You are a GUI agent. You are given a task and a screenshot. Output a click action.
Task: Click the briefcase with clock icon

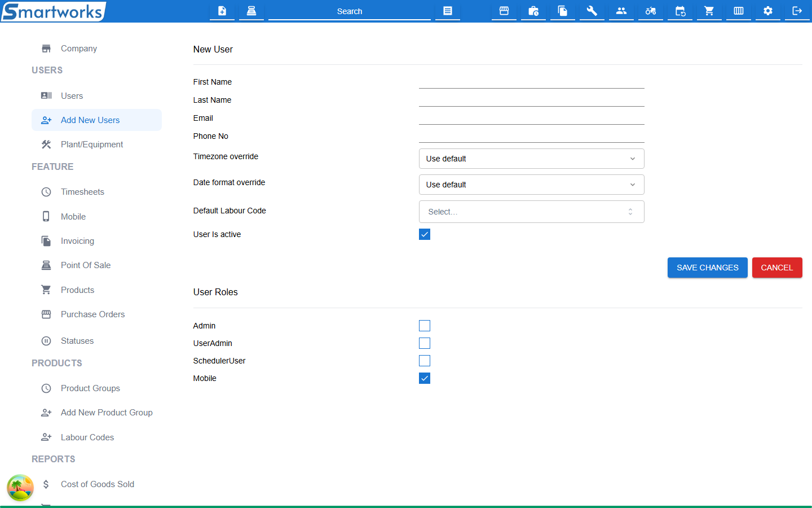click(x=533, y=11)
